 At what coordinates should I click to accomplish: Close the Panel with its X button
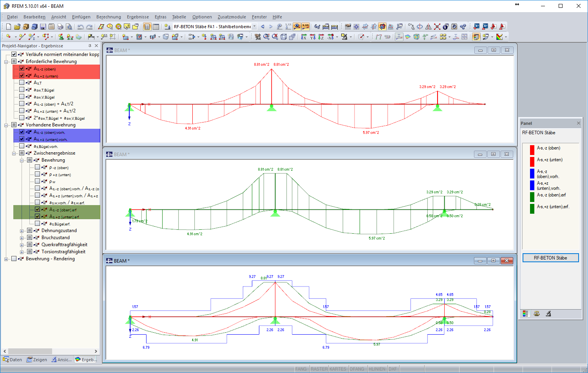(579, 123)
